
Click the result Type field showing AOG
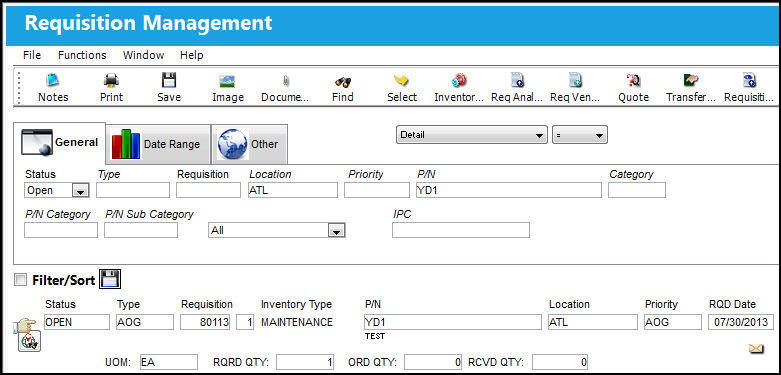tap(145, 322)
